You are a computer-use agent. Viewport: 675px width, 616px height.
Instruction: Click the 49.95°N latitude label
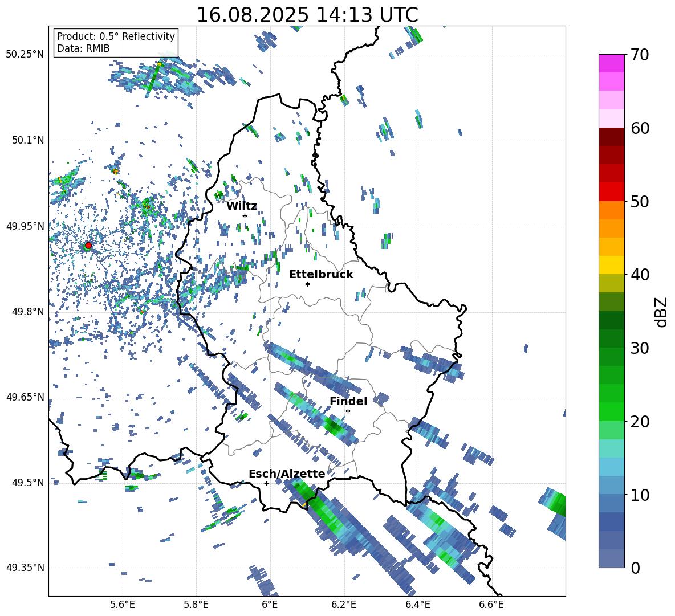(x=25, y=226)
